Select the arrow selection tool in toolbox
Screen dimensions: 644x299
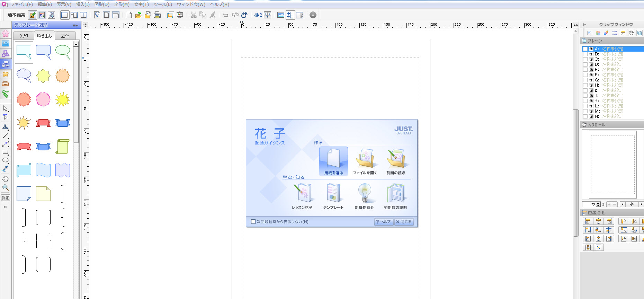(5, 108)
